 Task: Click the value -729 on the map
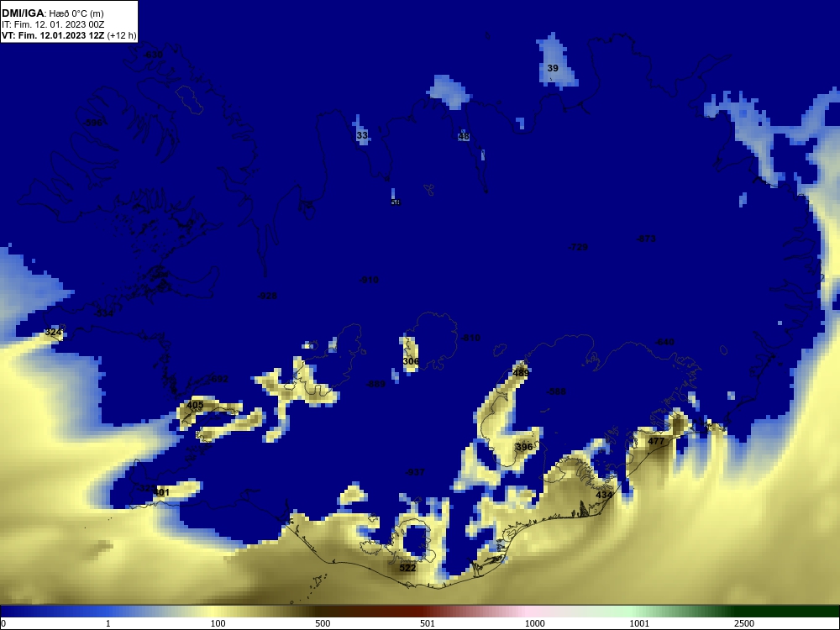pos(578,247)
